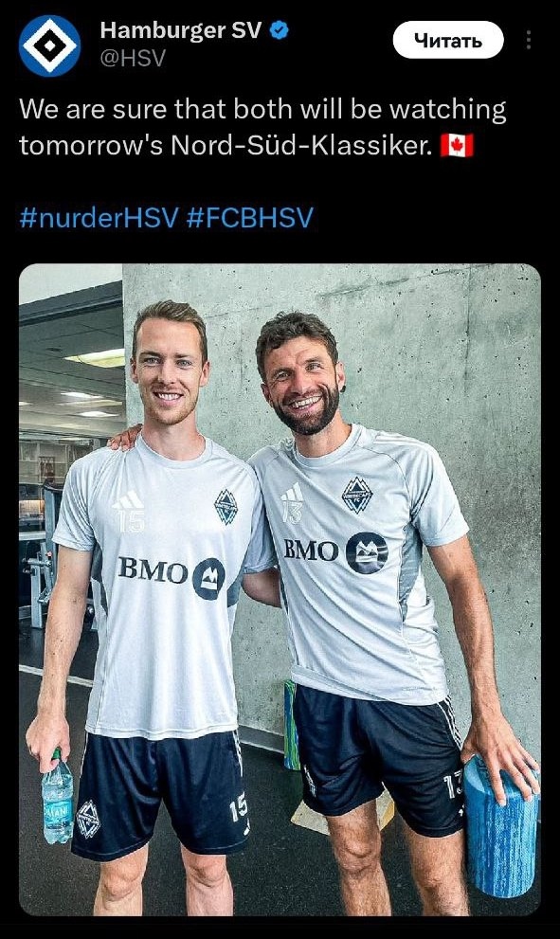
Task: Click the BMO sponsor logo on number 15 shirt
Action: (x=172, y=575)
